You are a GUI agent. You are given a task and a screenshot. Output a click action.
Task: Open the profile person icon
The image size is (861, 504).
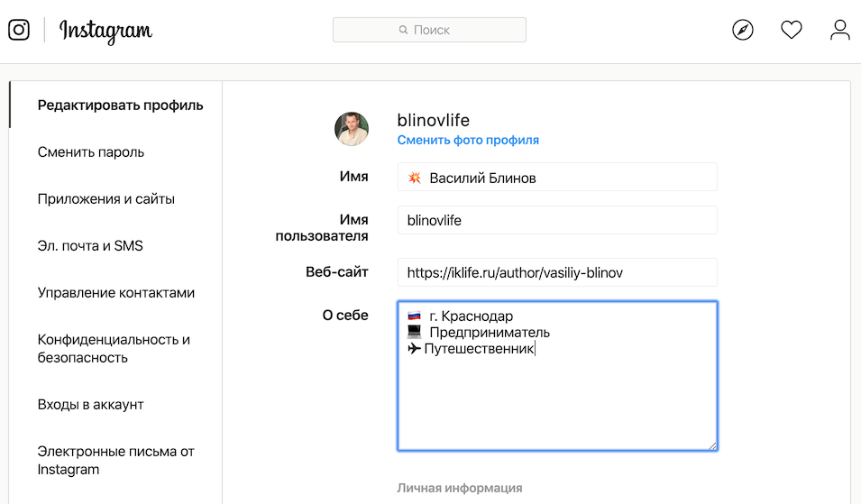(839, 30)
